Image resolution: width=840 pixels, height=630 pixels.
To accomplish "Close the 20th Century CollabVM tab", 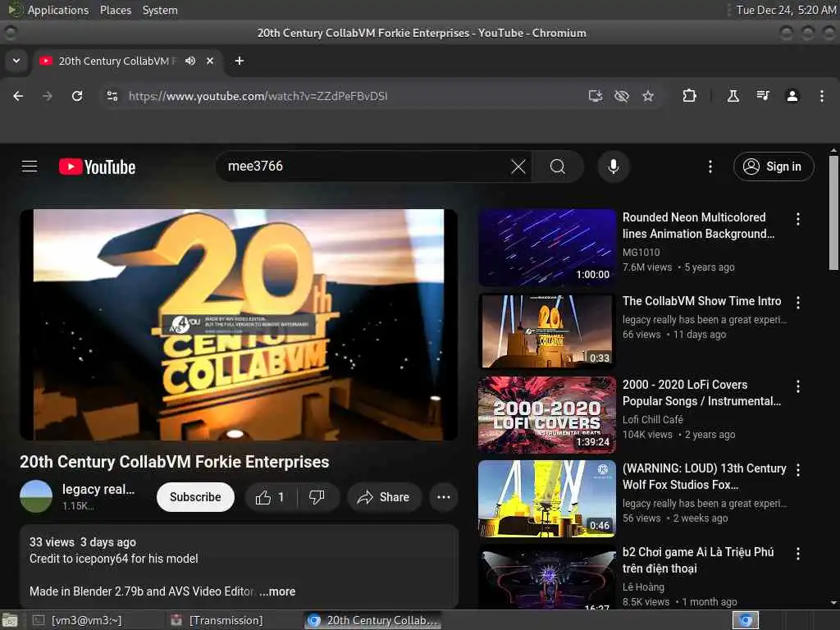I will [x=210, y=61].
